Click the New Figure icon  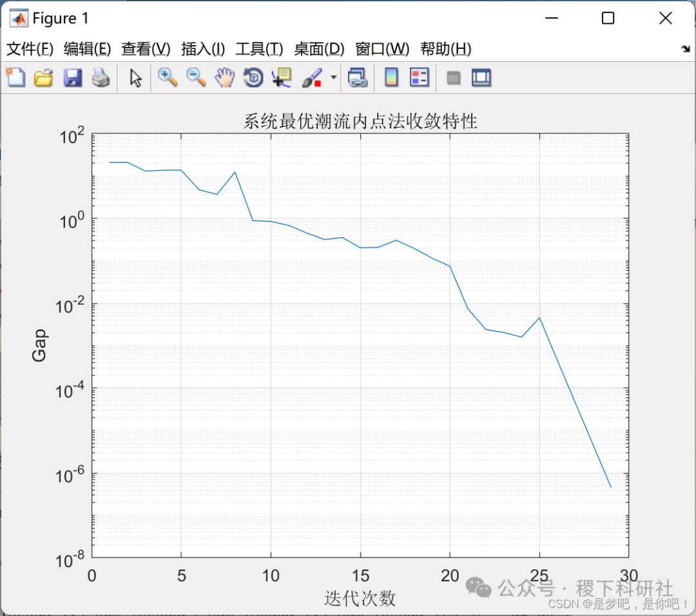pyautogui.click(x=15, y=78)
